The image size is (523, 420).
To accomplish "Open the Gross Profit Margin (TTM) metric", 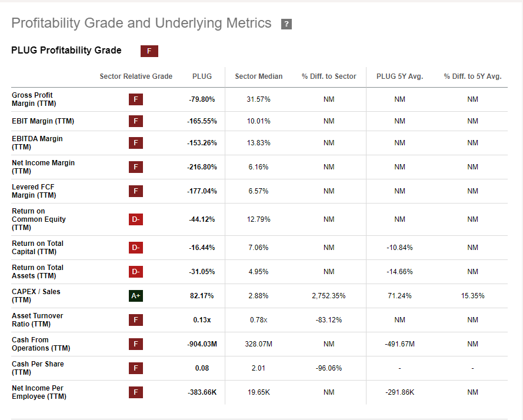I will (32, 99).
